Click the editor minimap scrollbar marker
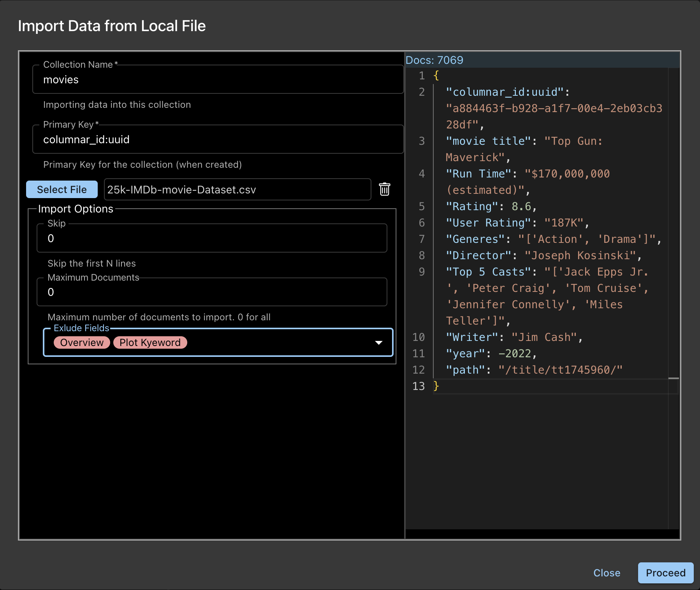Image resolution: width=700 pixels, height=590 pixels. click(x=674, y=378)
